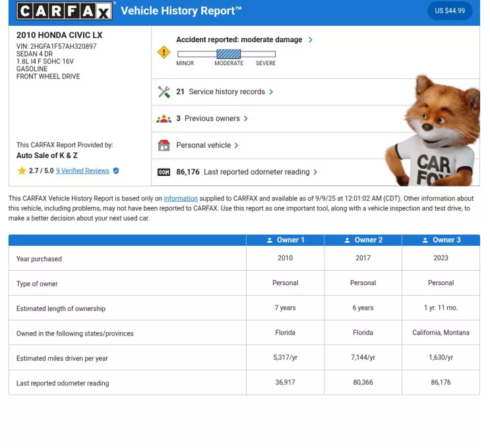490x448 pixels.
Task: Click the gold rating star icon
Action: pyautogui.click(x=22, y=171)
